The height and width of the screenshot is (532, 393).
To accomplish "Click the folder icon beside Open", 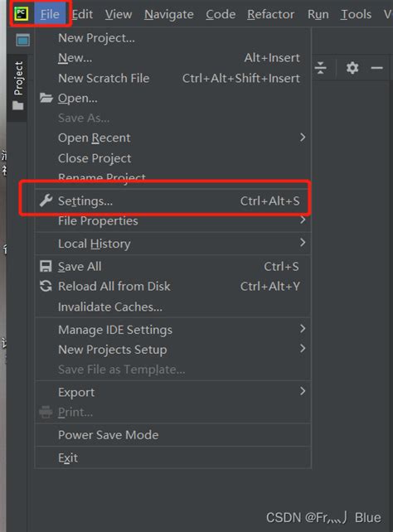I will point(46,98).
